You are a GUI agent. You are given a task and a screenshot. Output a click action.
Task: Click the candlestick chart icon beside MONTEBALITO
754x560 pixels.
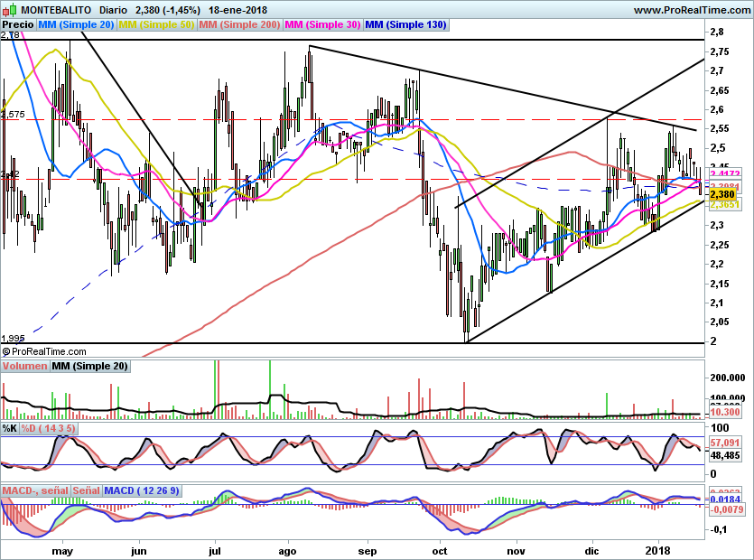pyautogui.click(x=7, y=9)
